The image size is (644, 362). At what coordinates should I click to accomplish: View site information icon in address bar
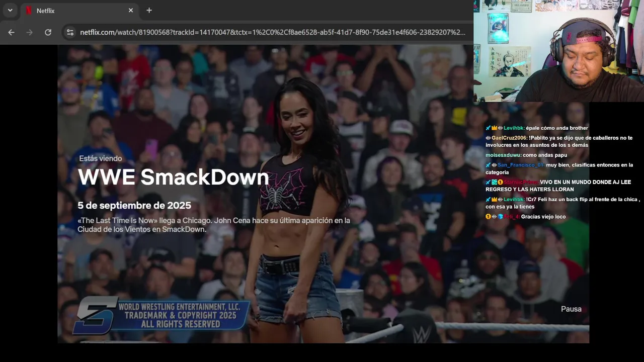[70, 32]
